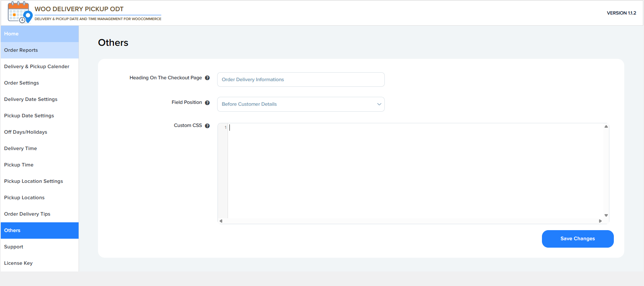Click the CSS editor scroll up arrow

click(x=606, y=127)
